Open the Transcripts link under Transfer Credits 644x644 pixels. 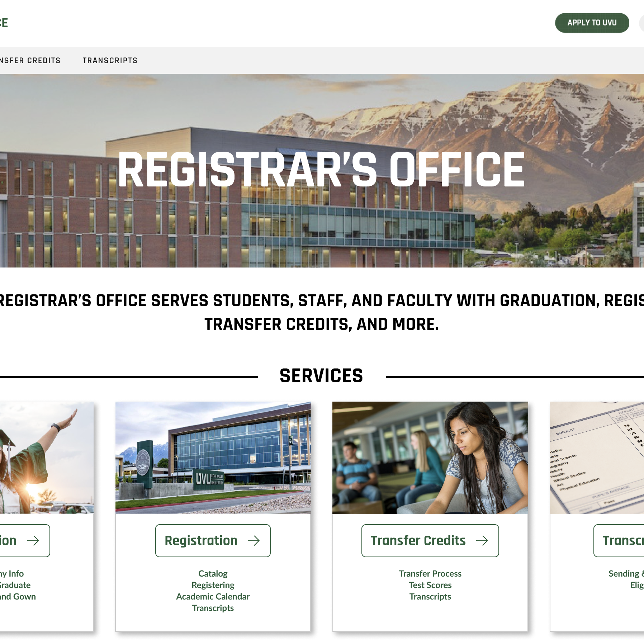(430, 597)
